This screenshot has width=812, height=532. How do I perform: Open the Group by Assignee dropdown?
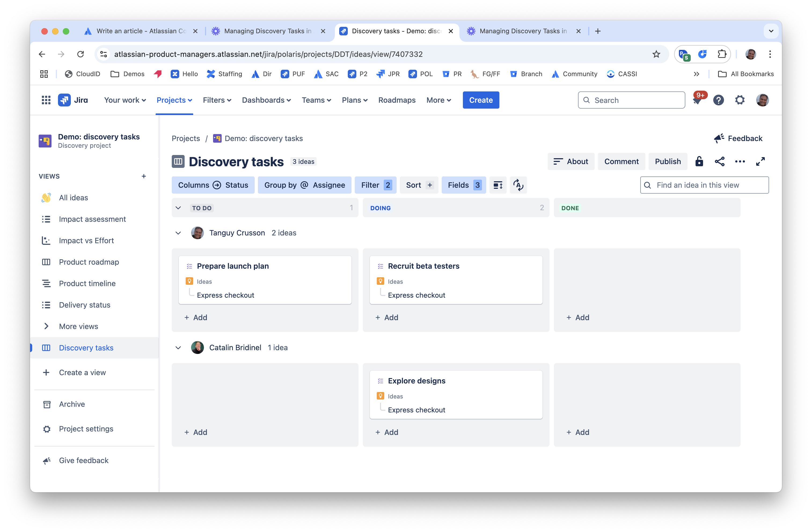point(305,185)
